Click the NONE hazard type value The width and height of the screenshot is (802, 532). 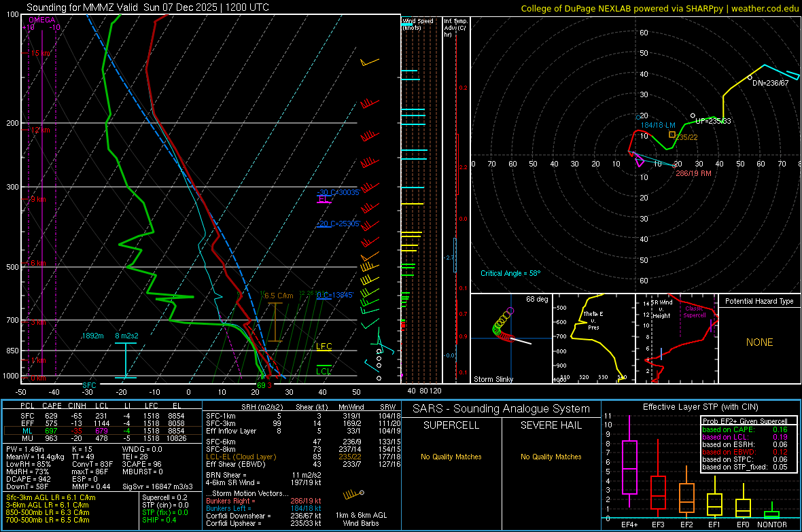coord(759,342)
